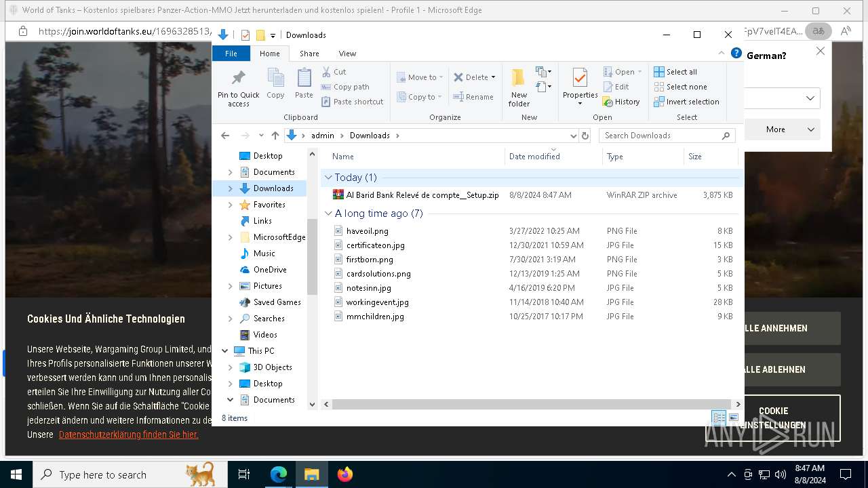Minimize the ribbon chevron

[x=722, y=53]
